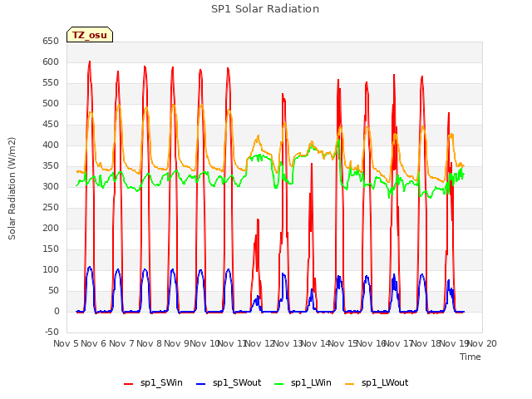
Task: Select the sp1_SWout legend label
Action: [x=237, y=382]
